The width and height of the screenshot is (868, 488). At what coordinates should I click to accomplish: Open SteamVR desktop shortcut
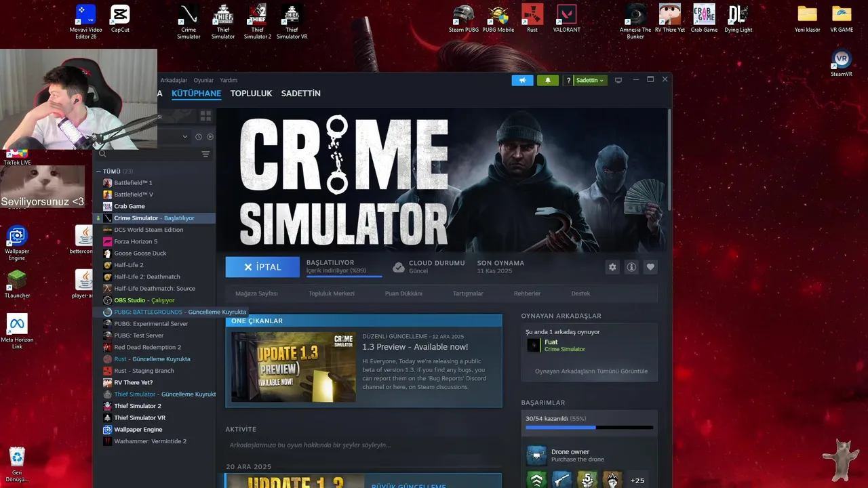point(842,63)
